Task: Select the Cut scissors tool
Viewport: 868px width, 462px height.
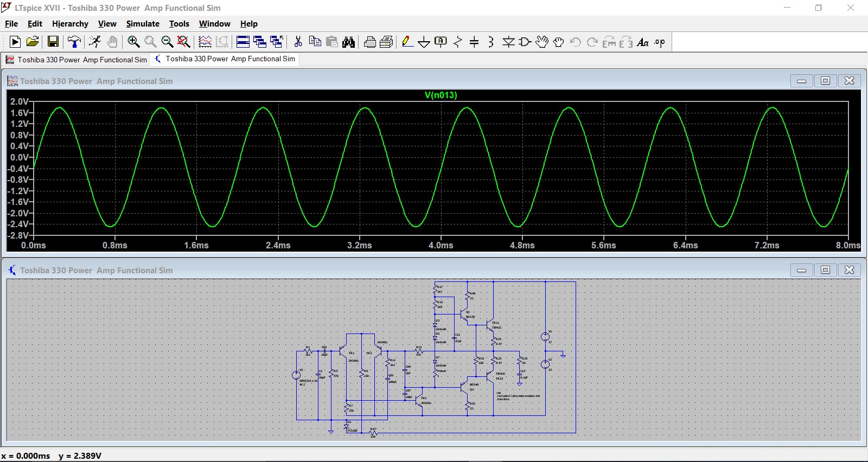Action: pyautogui.click(x=298, y=42)
